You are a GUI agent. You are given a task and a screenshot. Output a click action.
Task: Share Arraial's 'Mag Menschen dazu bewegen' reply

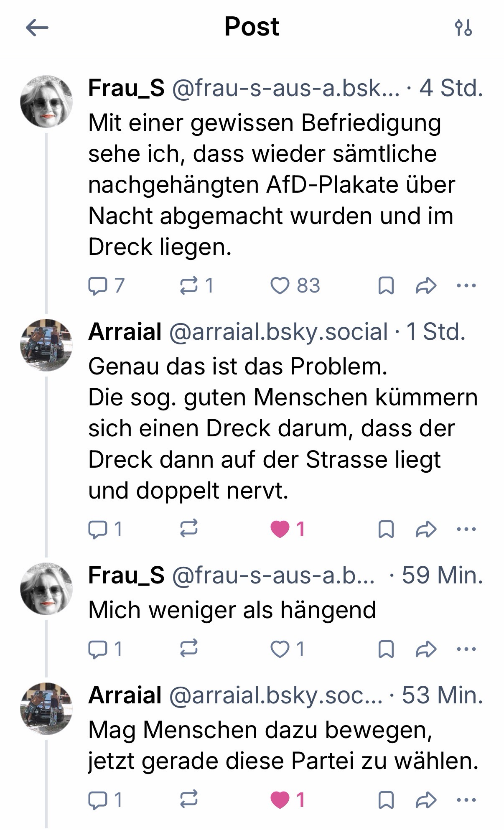(x=426, y=800)
